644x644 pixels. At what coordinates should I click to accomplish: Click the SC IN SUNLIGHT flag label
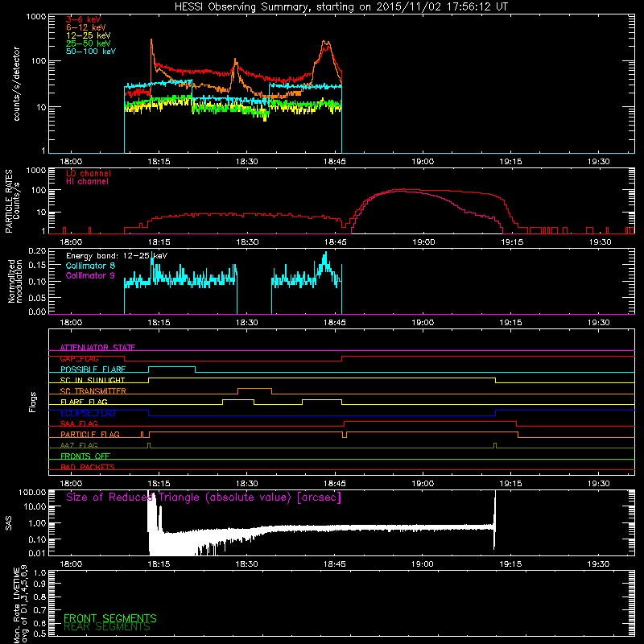click(x=93, y=380)
